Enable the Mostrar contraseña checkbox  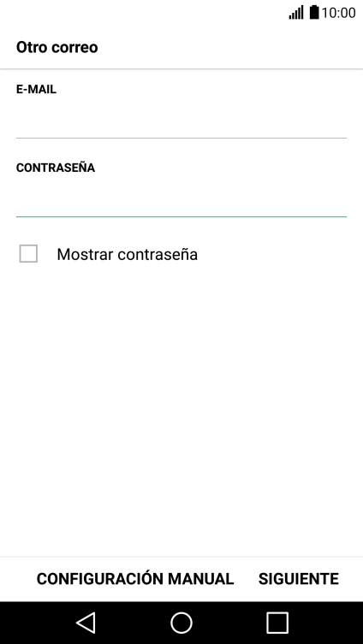click(28, 253)
